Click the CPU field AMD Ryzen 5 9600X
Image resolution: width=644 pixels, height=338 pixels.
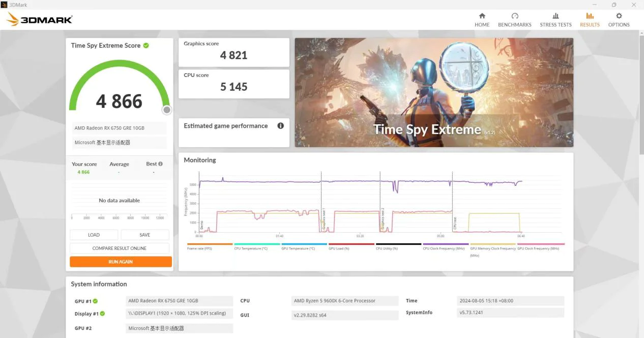(345, 301)
